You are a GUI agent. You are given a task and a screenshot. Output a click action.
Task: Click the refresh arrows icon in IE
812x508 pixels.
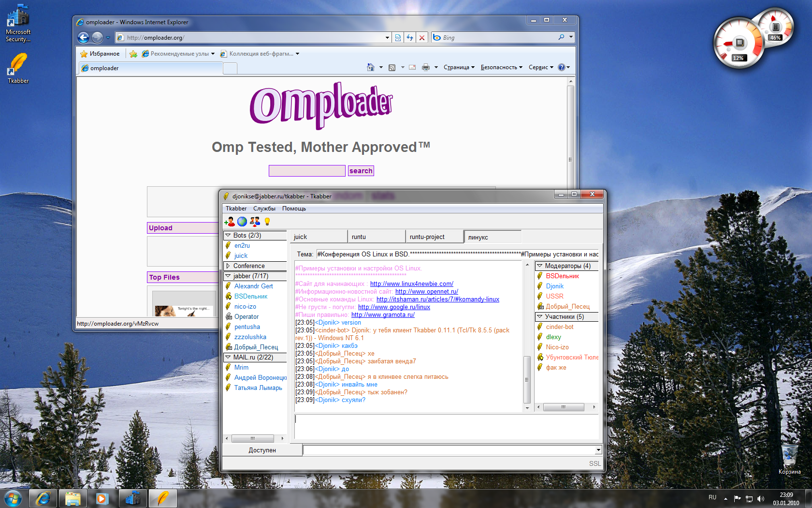point(410,38)
